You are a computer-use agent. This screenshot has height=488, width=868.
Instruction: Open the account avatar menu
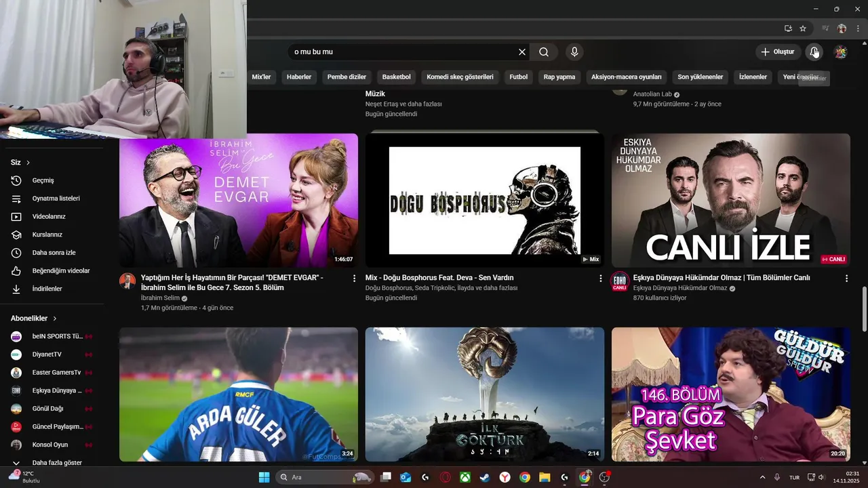coord(840,52)
